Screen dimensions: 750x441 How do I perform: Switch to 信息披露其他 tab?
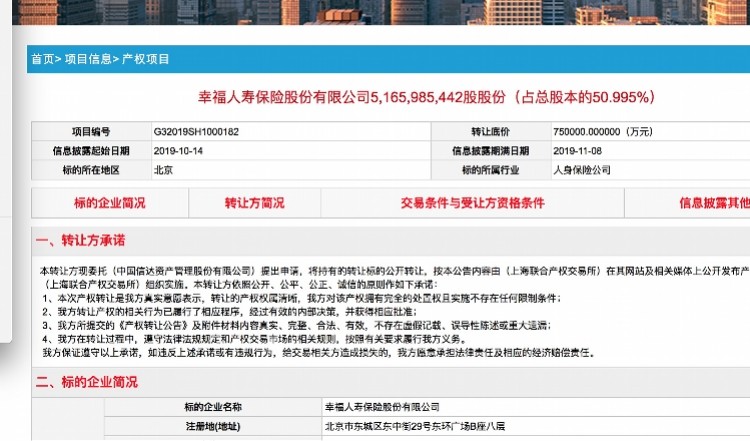[x=687, y=203]
